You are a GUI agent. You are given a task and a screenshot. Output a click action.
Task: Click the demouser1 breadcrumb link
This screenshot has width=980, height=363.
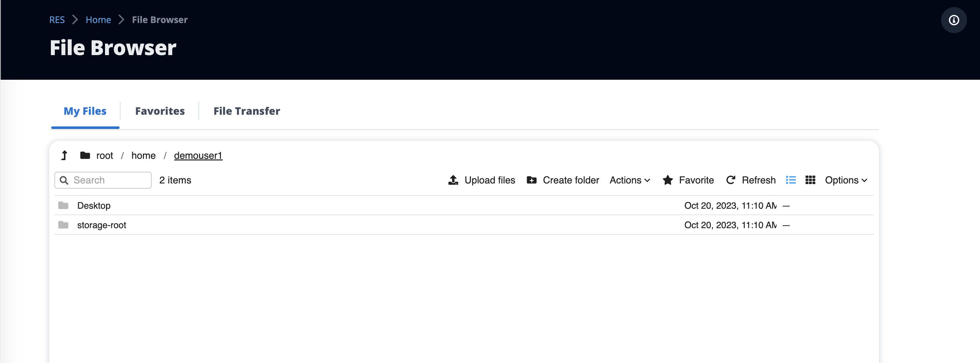tap(198, 155)
